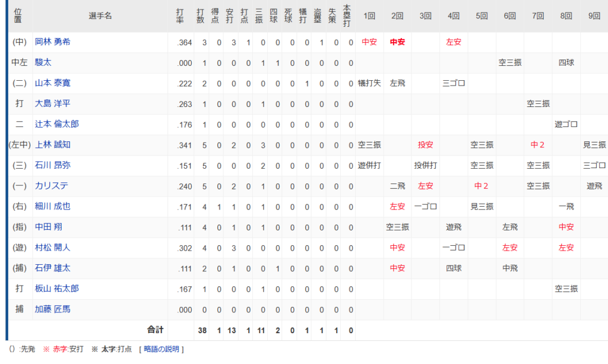Click 上林 誠知 player link
The width and height of the screenshot is (608, 364).
pos(53,144)
